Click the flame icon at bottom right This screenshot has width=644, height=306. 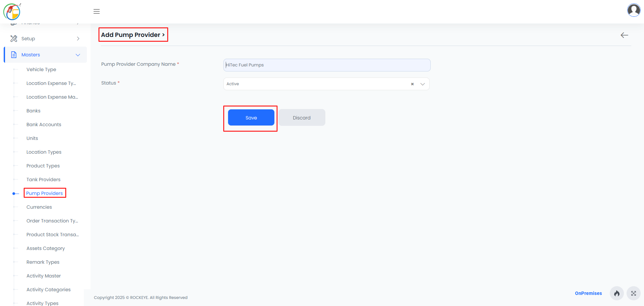[x=617, y=293]
